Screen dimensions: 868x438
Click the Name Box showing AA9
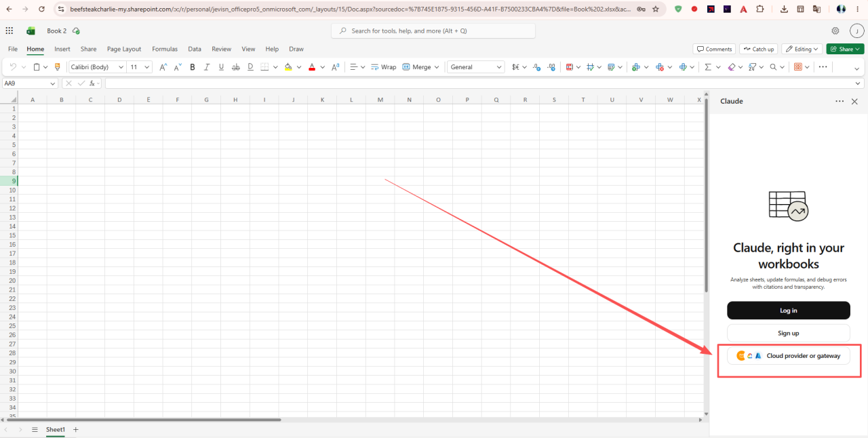point(31,83)
